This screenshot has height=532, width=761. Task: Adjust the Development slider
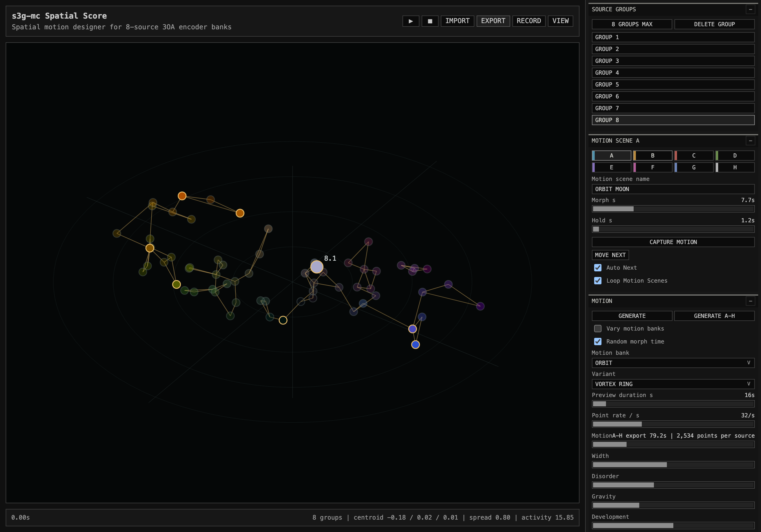click(x=673, y=525)
